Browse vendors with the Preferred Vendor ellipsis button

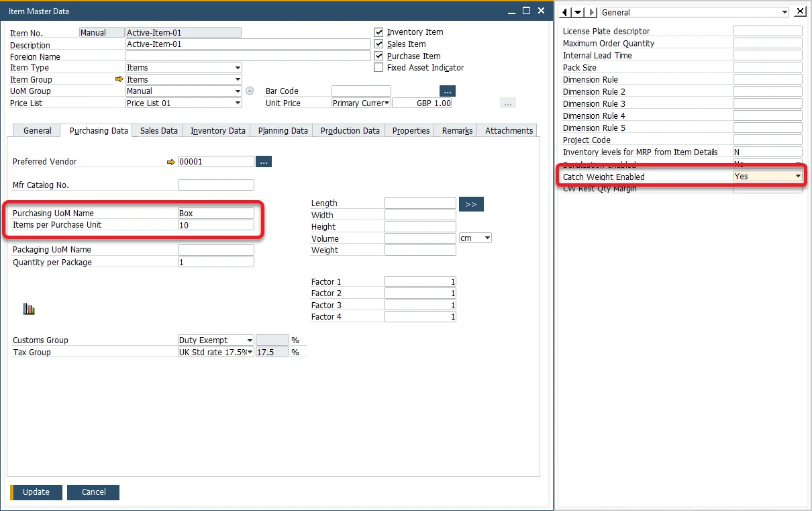pyautogui.click(x=263, y=161)
